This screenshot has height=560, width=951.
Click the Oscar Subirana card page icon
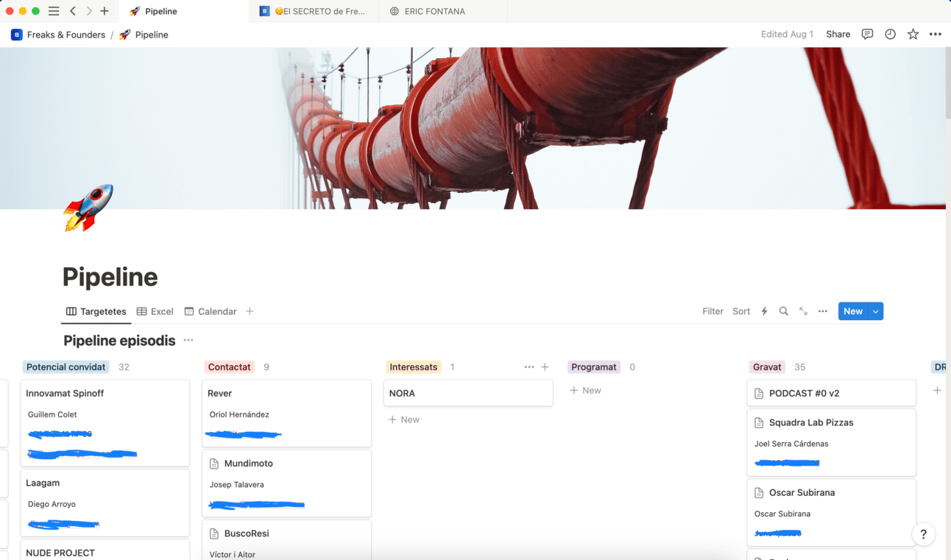(x=759, y=492)
